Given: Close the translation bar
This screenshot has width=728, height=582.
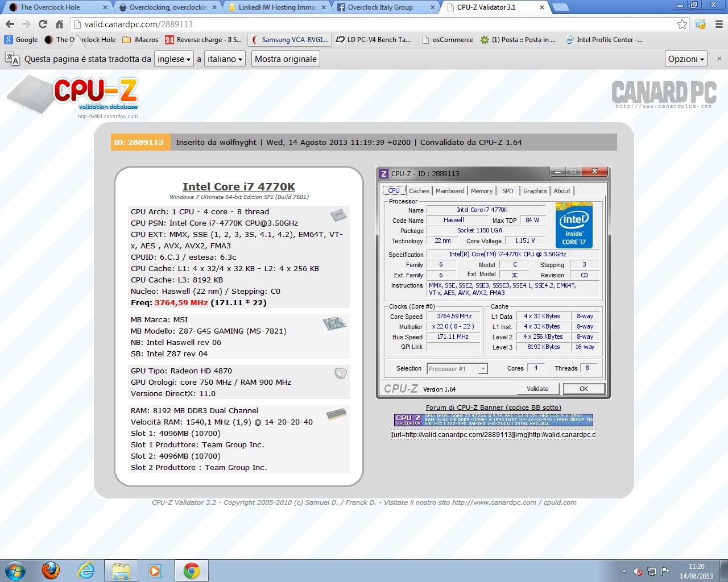Looking at the screenshot, I should tap(719, 59).
